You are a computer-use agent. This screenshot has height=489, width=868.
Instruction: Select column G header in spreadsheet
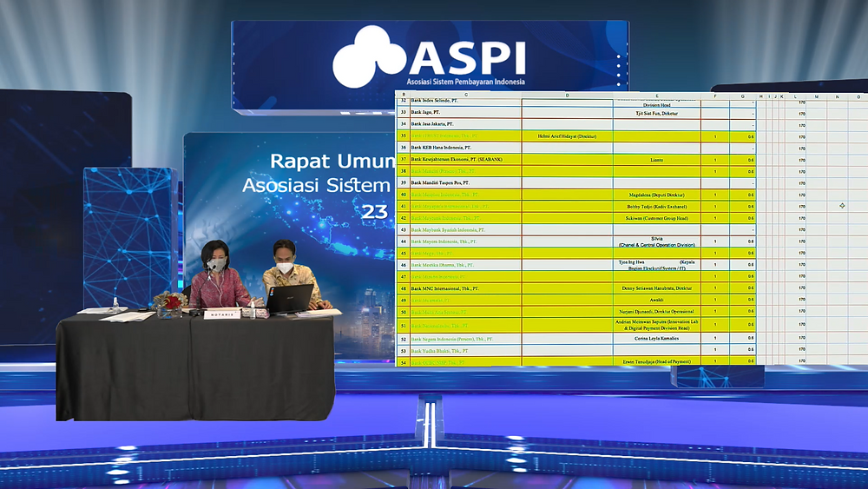point(743,96)
